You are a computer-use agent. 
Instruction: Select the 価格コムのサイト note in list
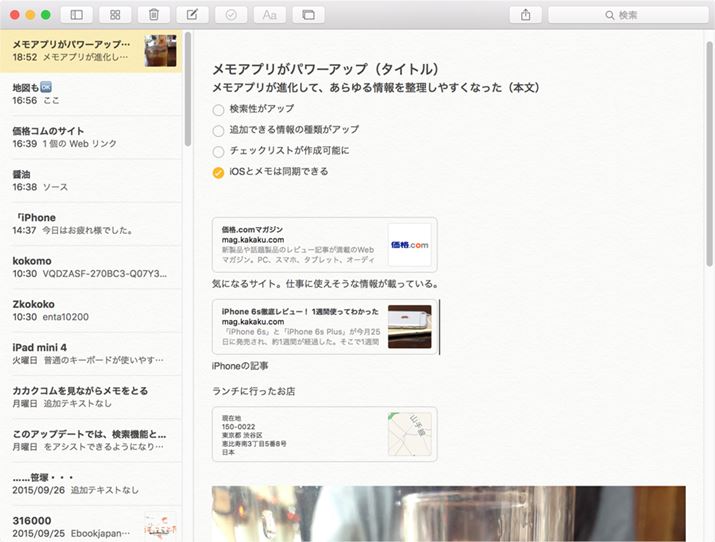pyautogui.click(x=92, y=137)
